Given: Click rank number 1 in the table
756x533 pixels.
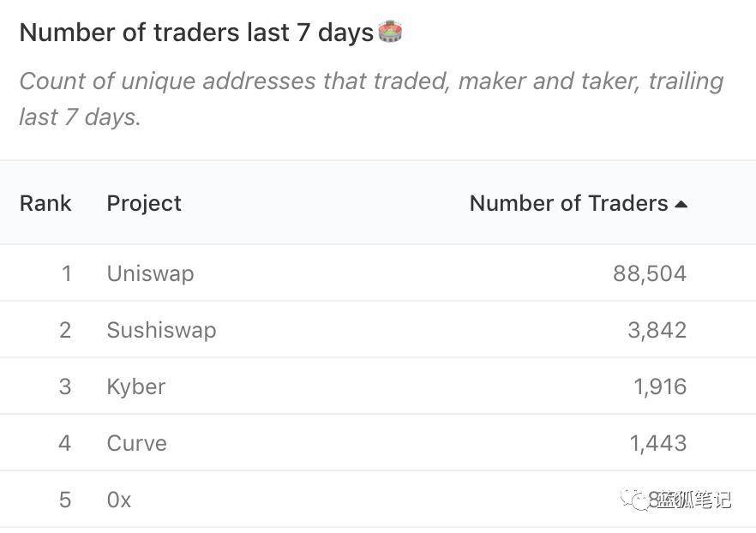Looking at the screenshot, I should (x=66, y=273).
